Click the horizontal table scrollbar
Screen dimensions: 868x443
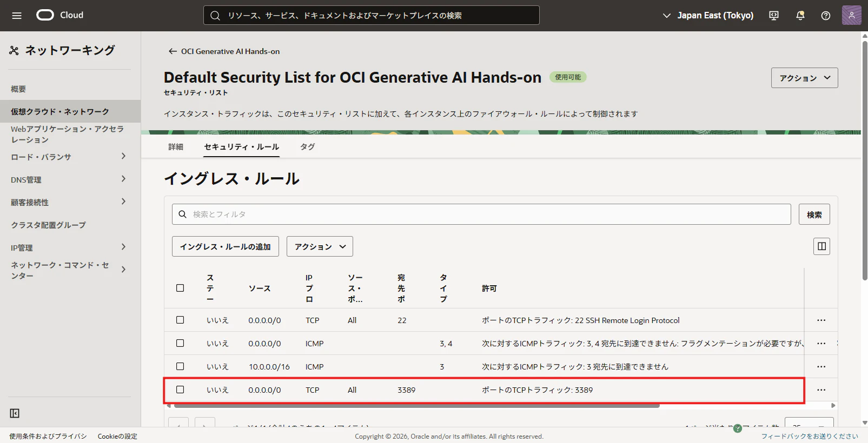click(x=416, y=405)
